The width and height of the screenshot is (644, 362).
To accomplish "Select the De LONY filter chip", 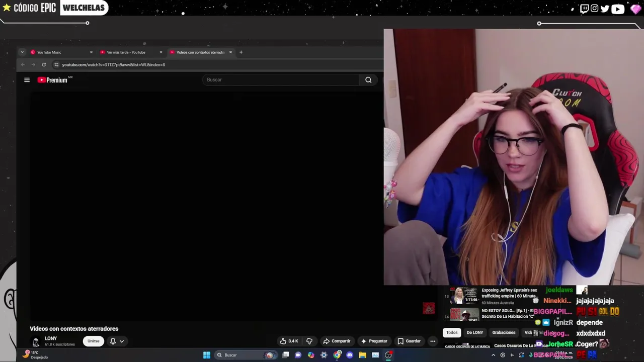I will pos(474,332).
